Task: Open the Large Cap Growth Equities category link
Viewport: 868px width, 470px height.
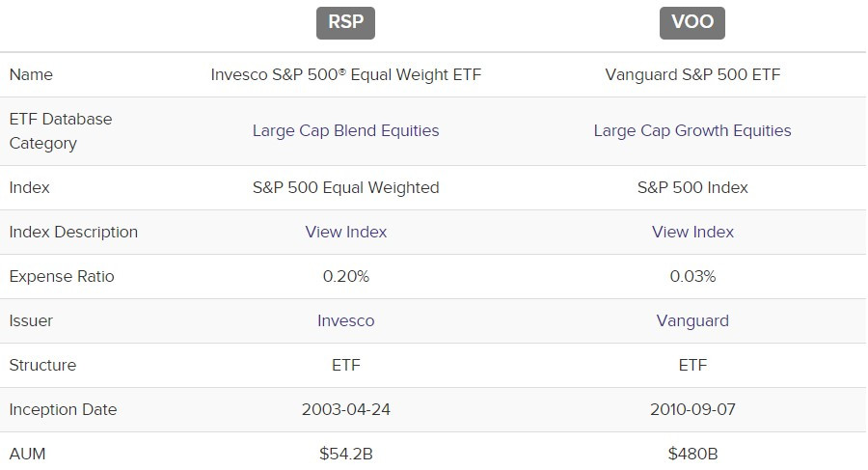Action: 692,131
